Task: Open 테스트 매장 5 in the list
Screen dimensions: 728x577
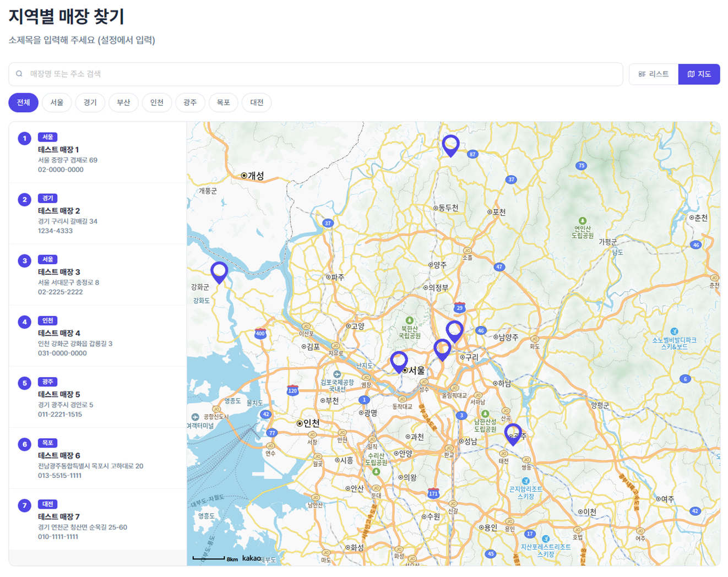Action: [x=97, y=397]
